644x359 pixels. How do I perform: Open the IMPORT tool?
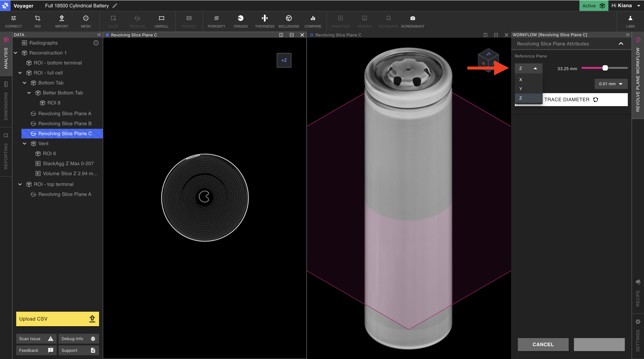pos(62,21)
